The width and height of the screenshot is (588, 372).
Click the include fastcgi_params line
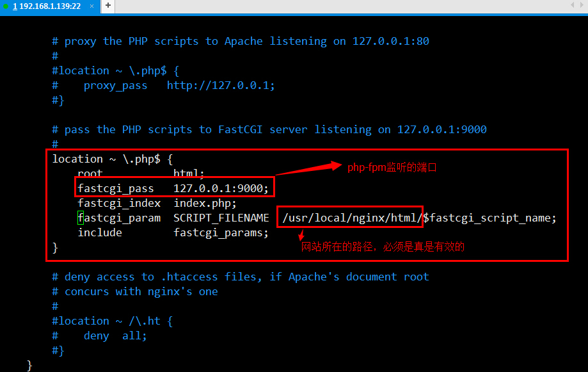tap(173, 232)
